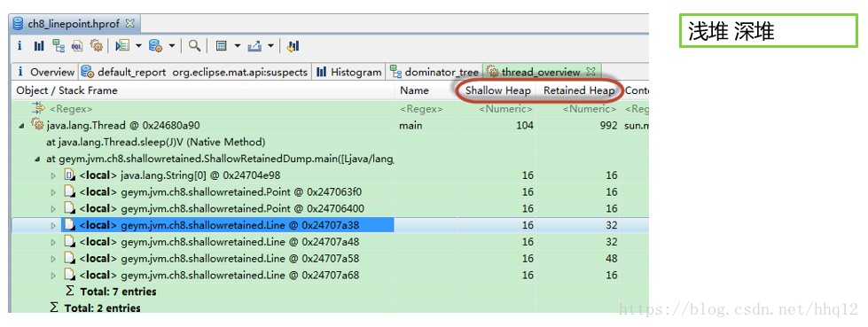Viewport: 868px width, 327px height.
Task: Sort by the Shallow Heap column header
Action: pos(497,90)
